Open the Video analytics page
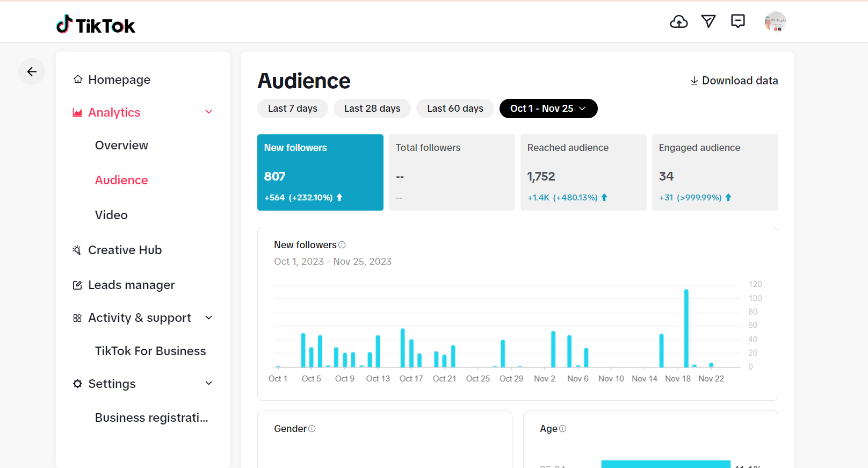The height and width of the screenshot is (468, 868). tap(111, 215)
